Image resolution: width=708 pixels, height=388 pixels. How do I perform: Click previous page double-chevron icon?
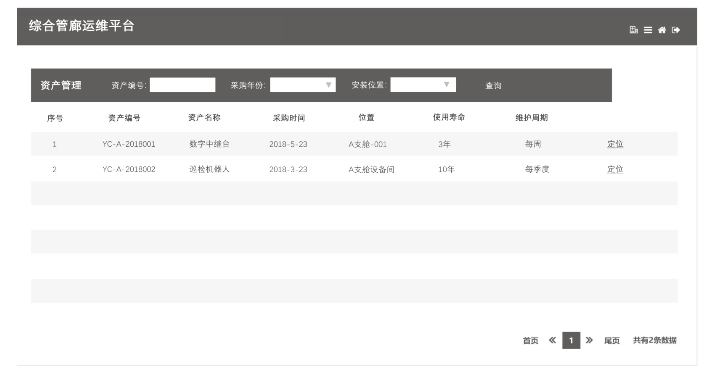(552, 340)
